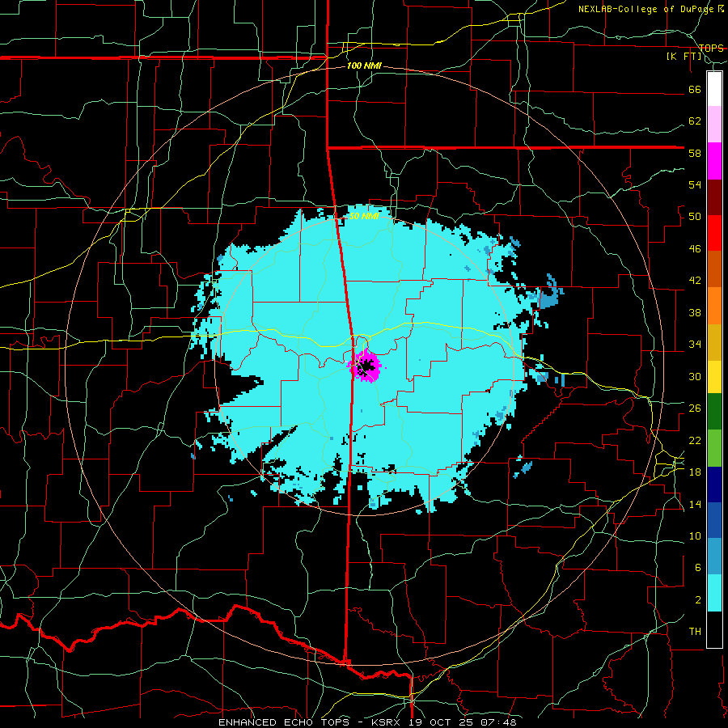Click the medium blue 18 kft legend swatch
Screen dimensions: 728x728
click(714, 521)
